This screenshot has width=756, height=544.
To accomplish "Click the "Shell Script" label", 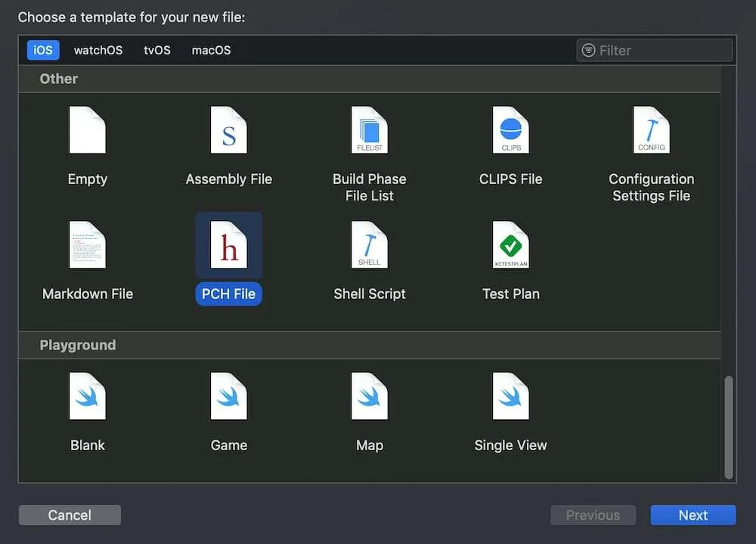I will pos(370,294).
